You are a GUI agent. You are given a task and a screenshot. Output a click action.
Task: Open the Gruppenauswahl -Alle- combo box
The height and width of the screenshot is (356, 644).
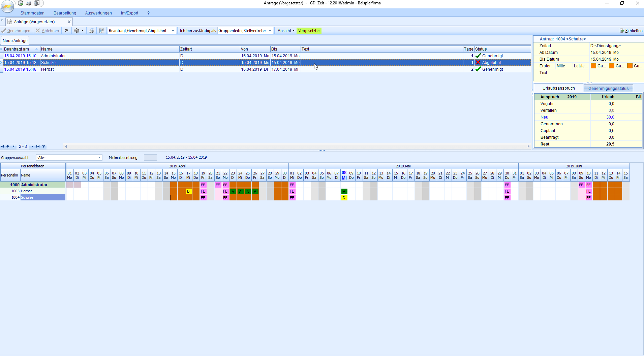click(x=99, y=158)
